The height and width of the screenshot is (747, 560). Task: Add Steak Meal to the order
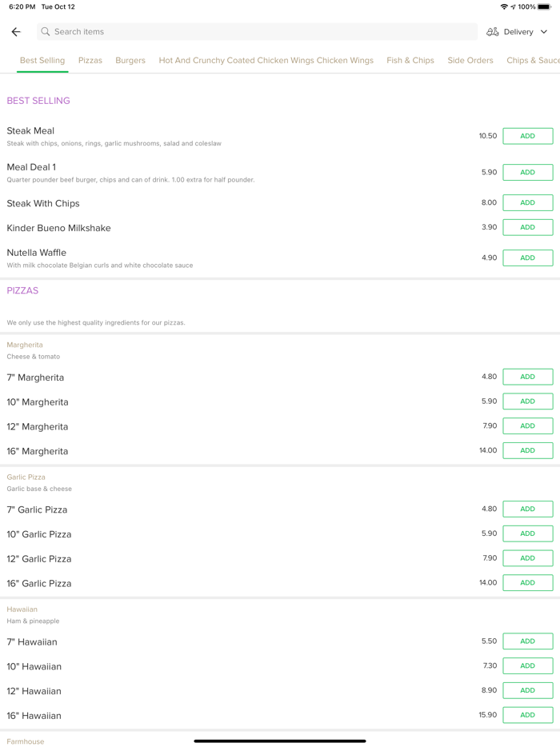pyautogui.click(x=527, y=136)
